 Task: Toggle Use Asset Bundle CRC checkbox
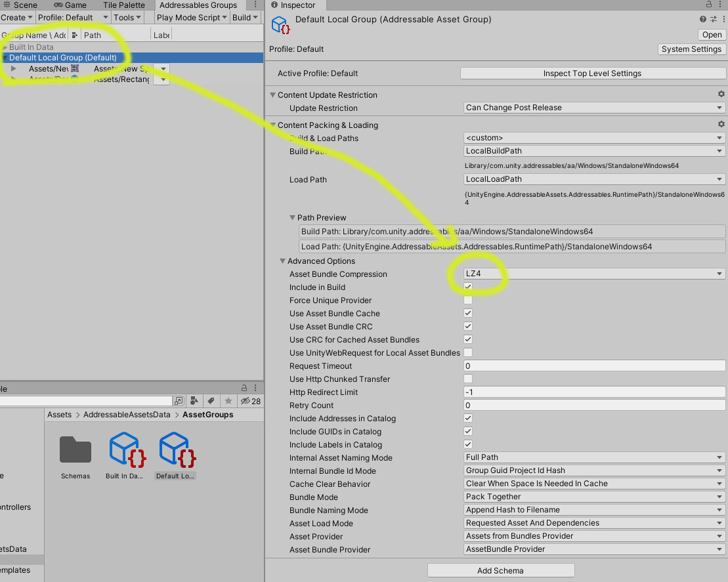468,326
